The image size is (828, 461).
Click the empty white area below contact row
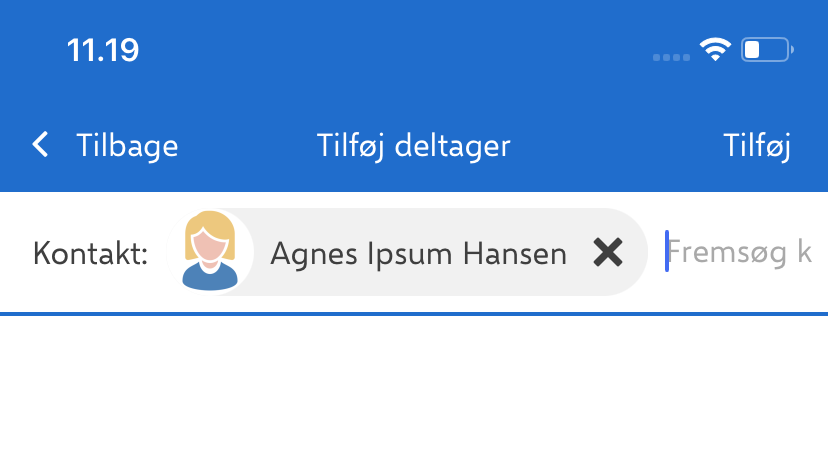click(x=414, y=390)
